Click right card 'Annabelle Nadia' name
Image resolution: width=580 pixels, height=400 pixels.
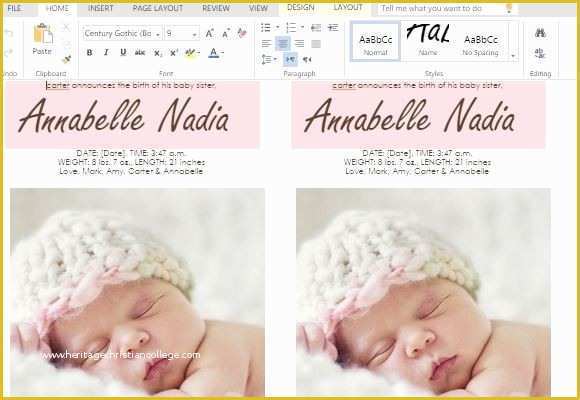(x=409, y=116)
